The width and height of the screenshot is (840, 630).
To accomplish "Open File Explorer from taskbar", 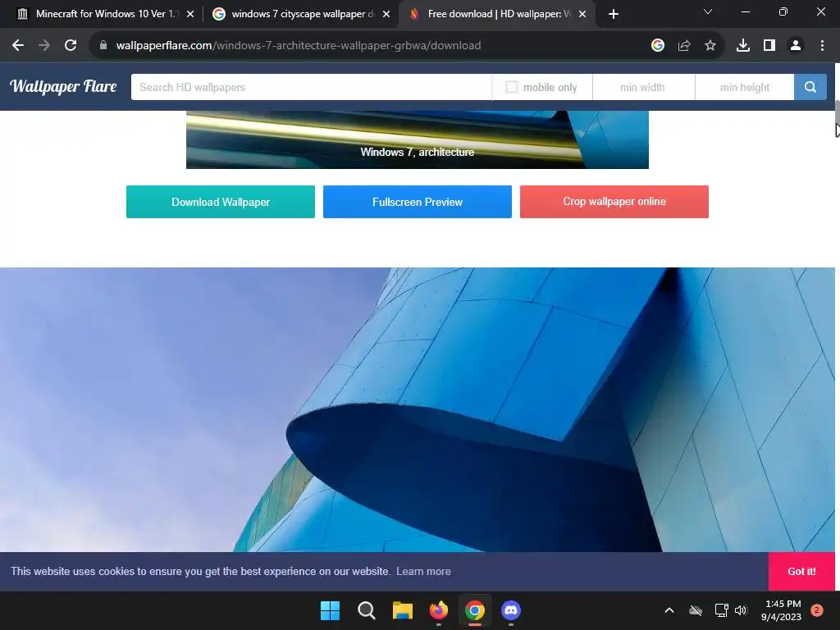I will pos(402,610).
